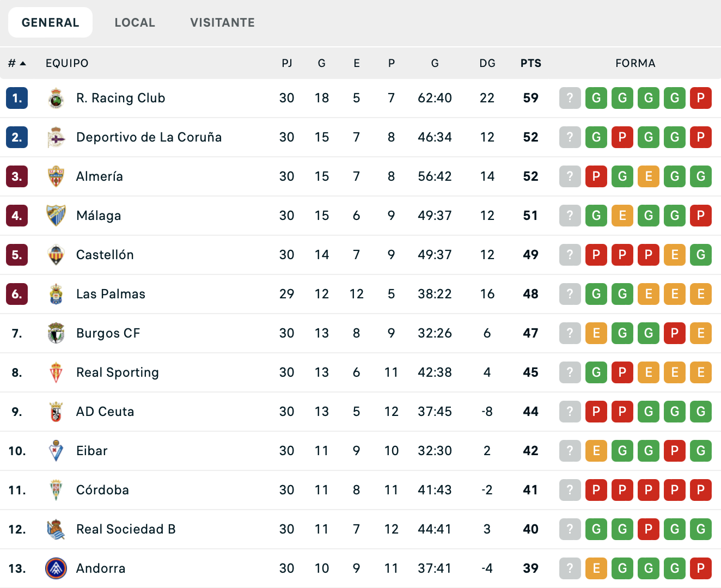Click the upcoming match question mark for Racing Club

(570, 98)
